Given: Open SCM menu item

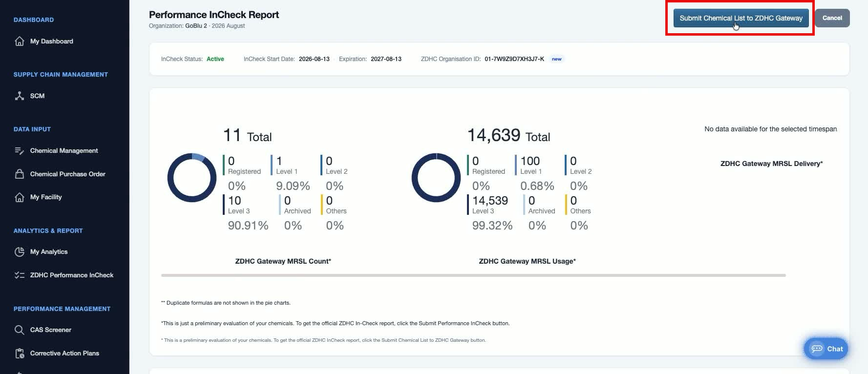Looking at the screenshot, I should pyautogui.click(x=37, y=96).
